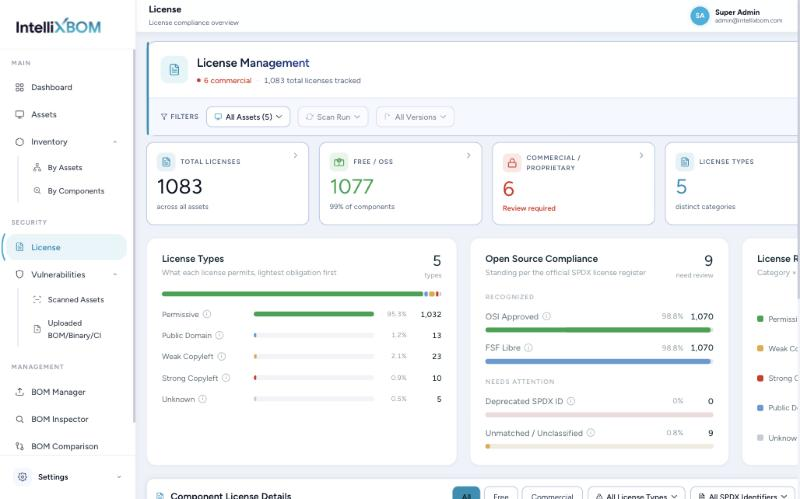The image size is (800, 499).
Task: Click the info icon next to Weak Copyleft
Action: click(x=221, y=356)
